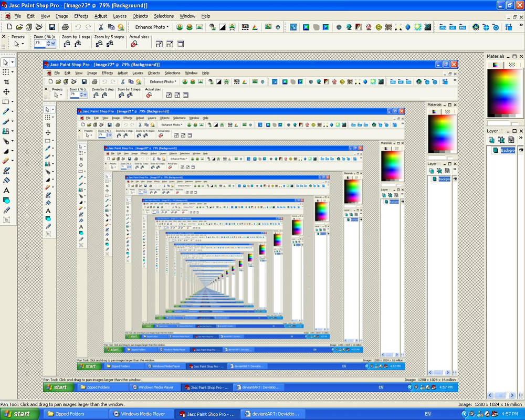Click the GIF optimizer icon
Viewport: 525px width, 420px height.
pyautogui.click(x=453, y=27)
